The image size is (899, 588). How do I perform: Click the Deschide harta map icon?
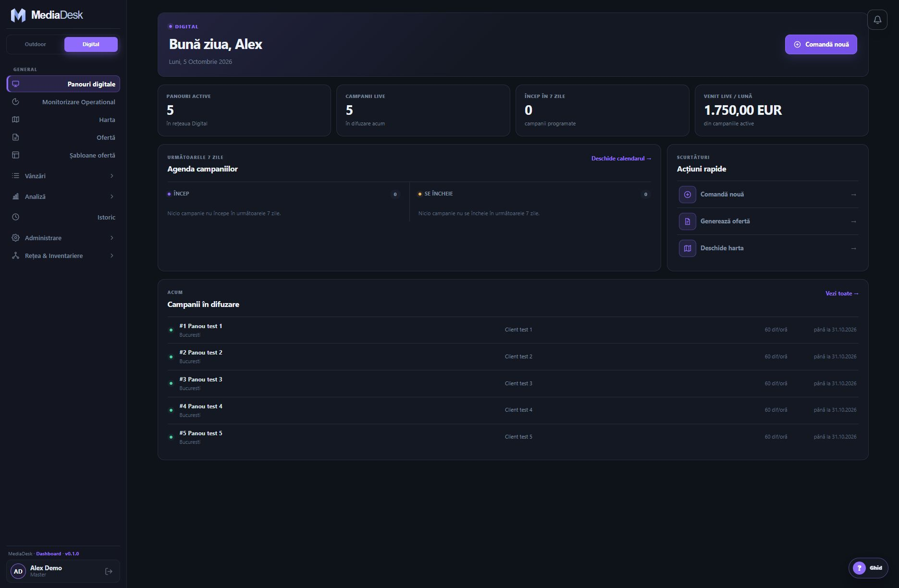tap(688, 248)
